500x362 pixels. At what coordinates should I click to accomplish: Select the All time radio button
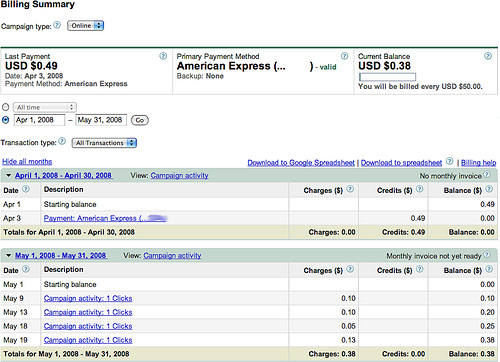pos(6,107)
